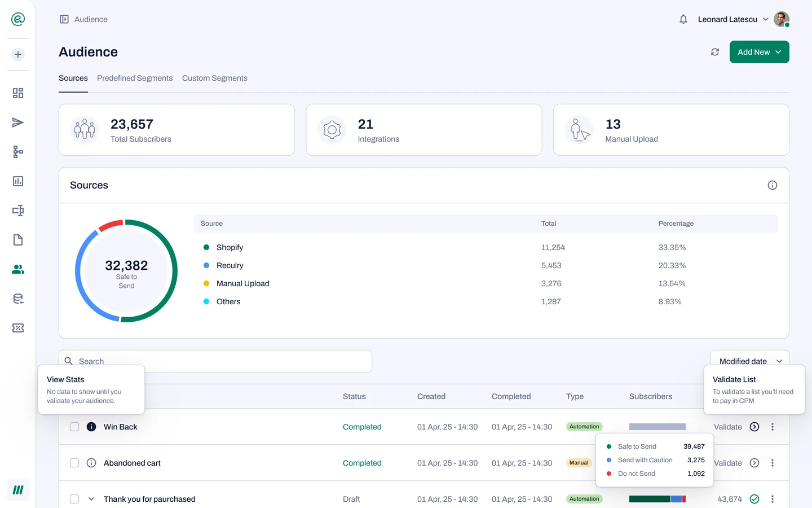The width and height of the screenshot is (812, 508).
Task: Open the automation flow icon in the sidebar
Action: (x=18, y=152)
